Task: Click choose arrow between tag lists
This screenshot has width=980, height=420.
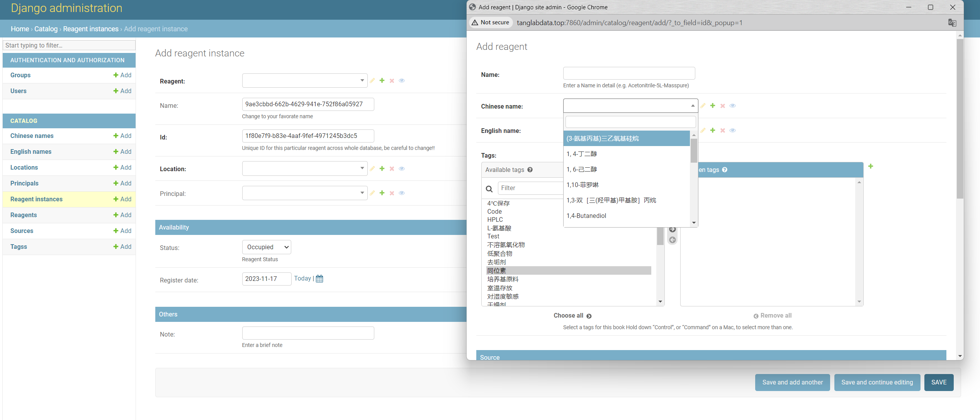Action: 673,230
